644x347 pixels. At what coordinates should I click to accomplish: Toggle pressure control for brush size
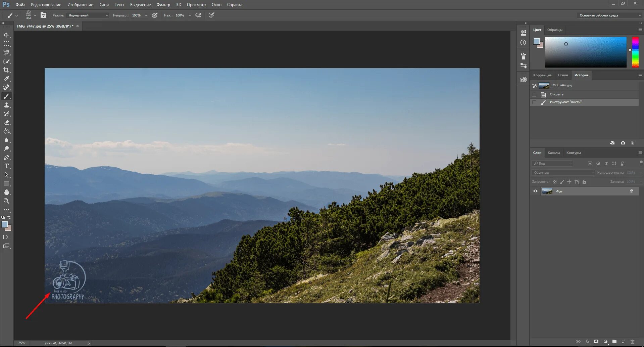coord(211,15)
